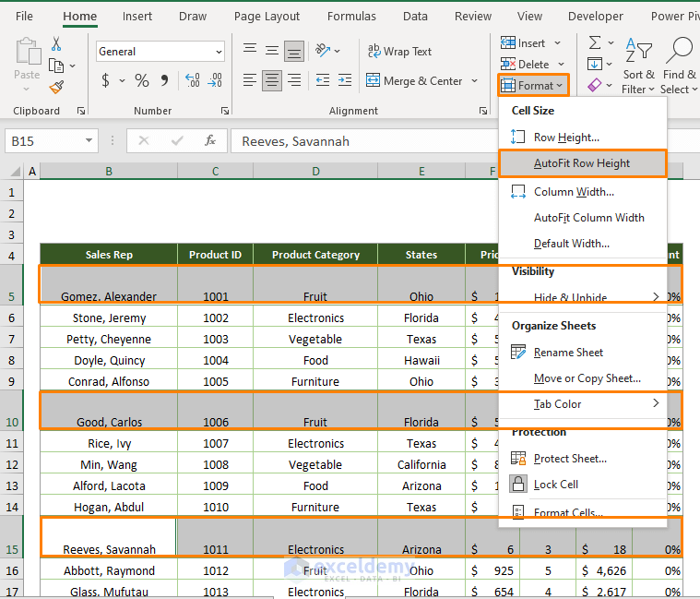This screenshot has height=599, width=700.
Task: Toggle Wrap Text on selected cells
Action: point(399,52)
